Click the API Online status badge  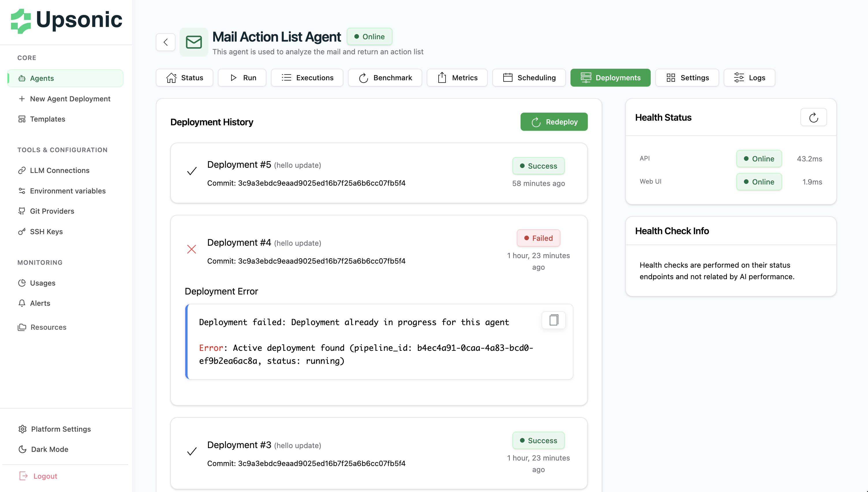759,159
